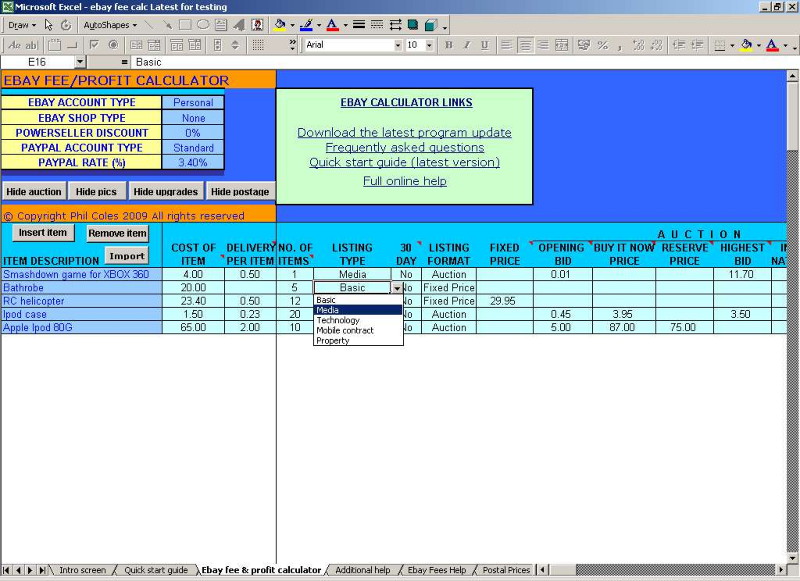Toggle Align Right button
This screenshot has height=581, width=800.
tap(543, 45)
